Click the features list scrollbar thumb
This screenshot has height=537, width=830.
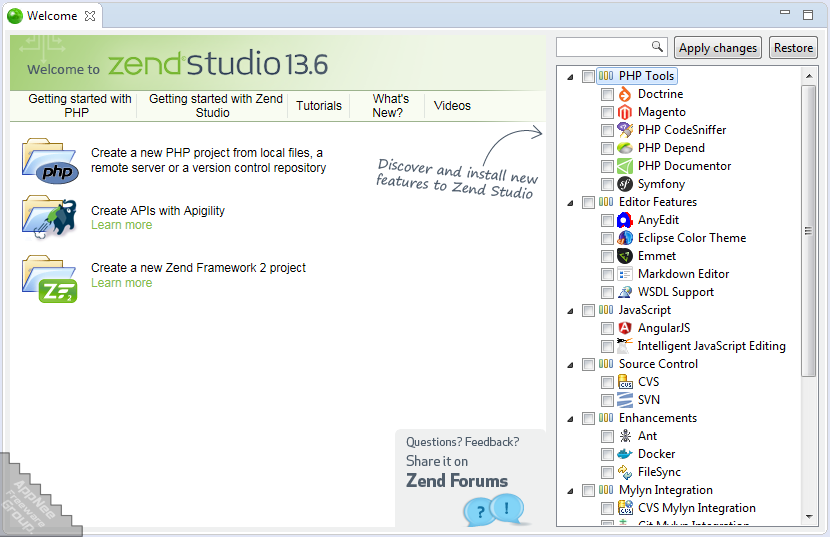(x=808, y=230)
